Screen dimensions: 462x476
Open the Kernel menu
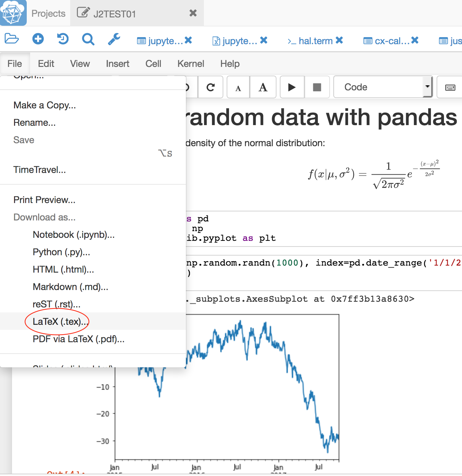point(191,64)
